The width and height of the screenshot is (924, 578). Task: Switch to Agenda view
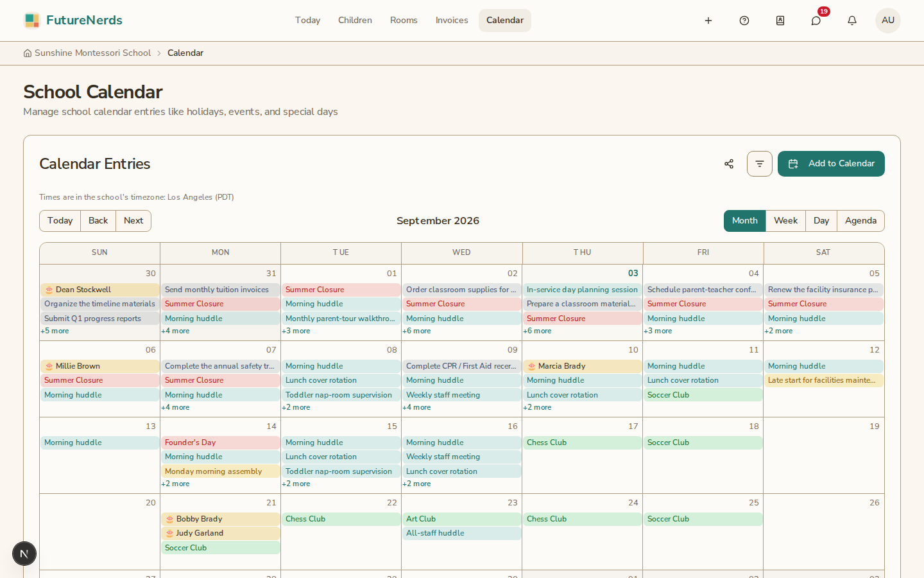(860, 221)
